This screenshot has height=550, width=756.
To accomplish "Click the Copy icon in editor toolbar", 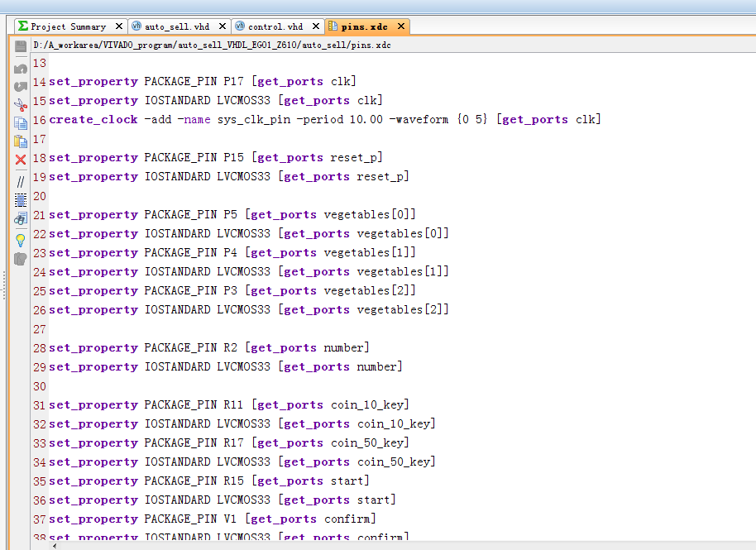I will pyautogui.click(x=21, y=123).
